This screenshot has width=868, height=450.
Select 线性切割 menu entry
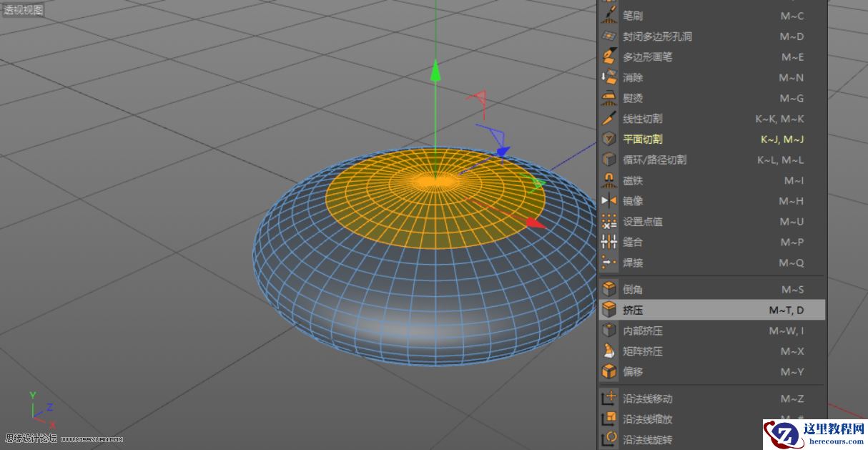point(644,119)
